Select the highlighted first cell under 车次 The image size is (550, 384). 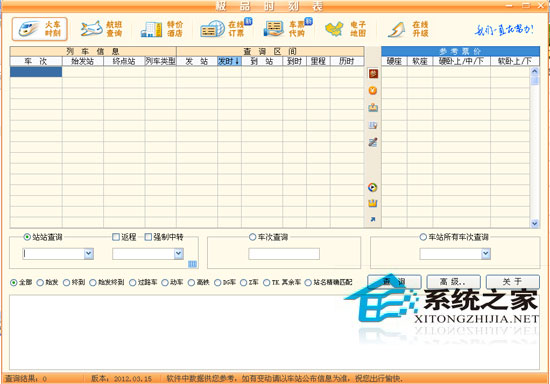36,72
